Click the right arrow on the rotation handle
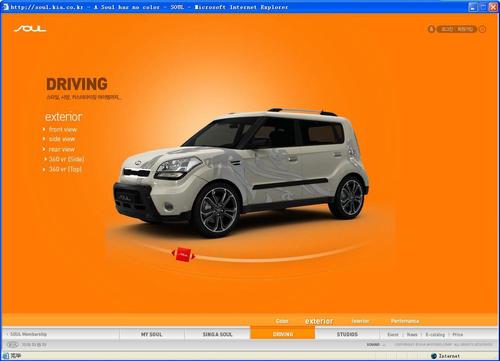This screenshot has width=500, height=361. [x=193, y=256]
